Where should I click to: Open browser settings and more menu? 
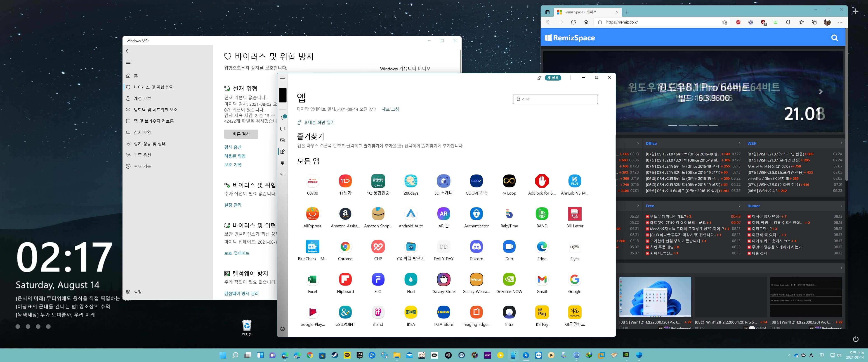tap(840, 22)
